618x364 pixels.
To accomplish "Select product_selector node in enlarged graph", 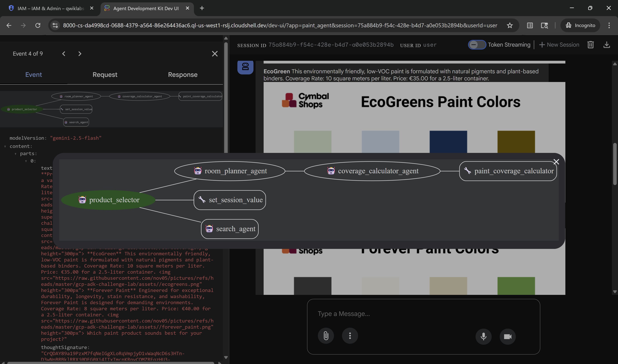I will pos(108,200).
